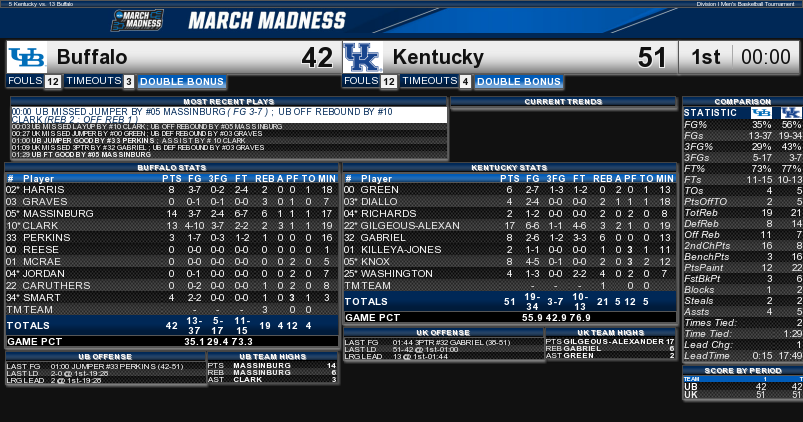Click Buffalo's Double Bonus indicator
The image size is (803, 422).
[x=182, y=81]
